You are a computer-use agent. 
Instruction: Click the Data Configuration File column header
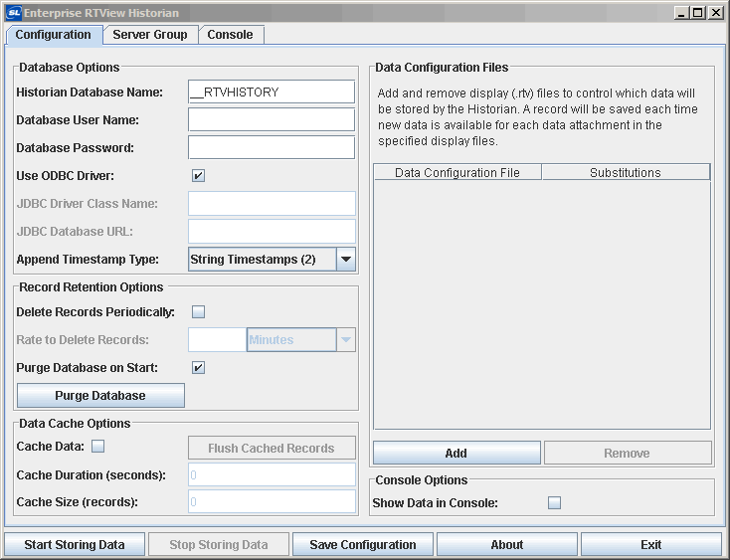tap(457, 172)
